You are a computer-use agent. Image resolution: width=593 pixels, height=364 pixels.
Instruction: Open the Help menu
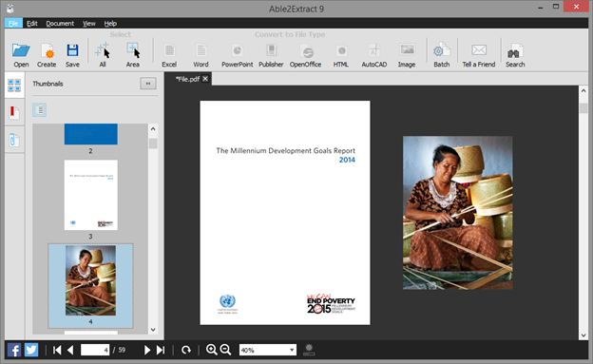110,24
